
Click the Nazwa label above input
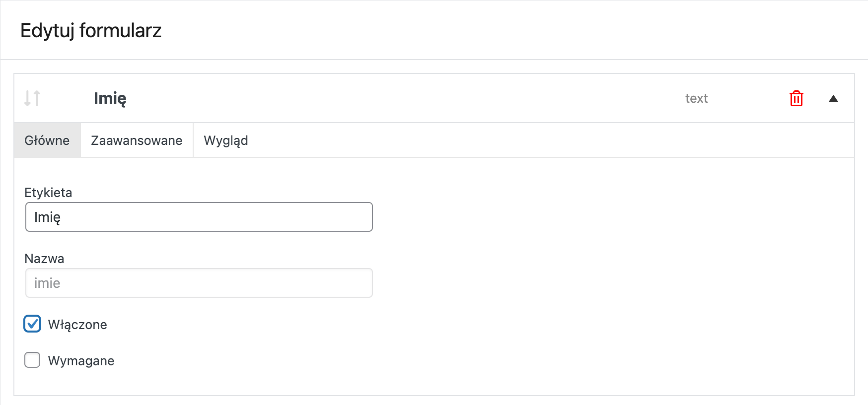click(44, 259)
